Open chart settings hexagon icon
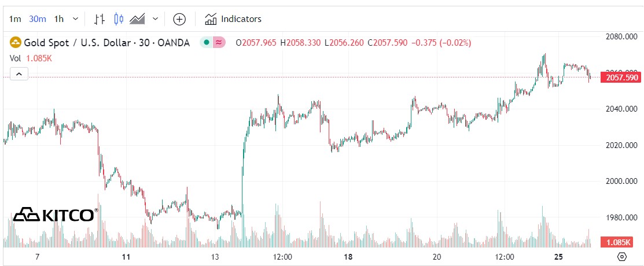Image resolution: width=644 pixels, height=266 pixels. [x=622, y=257]
